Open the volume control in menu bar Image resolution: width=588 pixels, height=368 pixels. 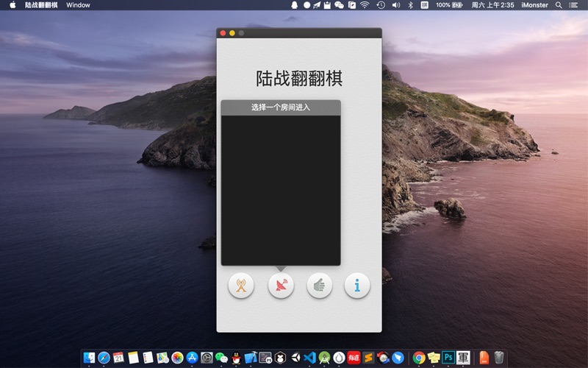[395, 5]
